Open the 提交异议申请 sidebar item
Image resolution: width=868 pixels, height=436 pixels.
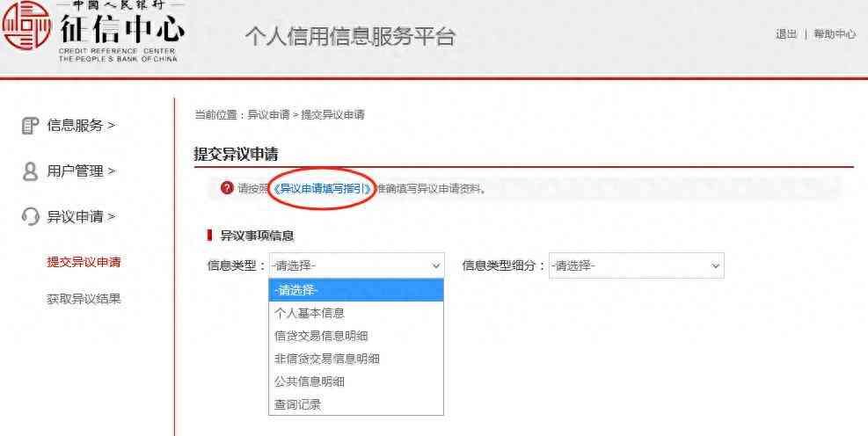click(84, 262)
